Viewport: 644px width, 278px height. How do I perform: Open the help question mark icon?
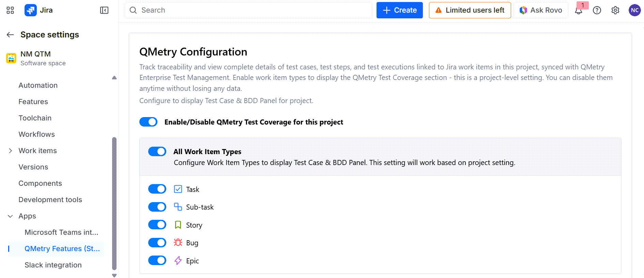coord(597,11)
